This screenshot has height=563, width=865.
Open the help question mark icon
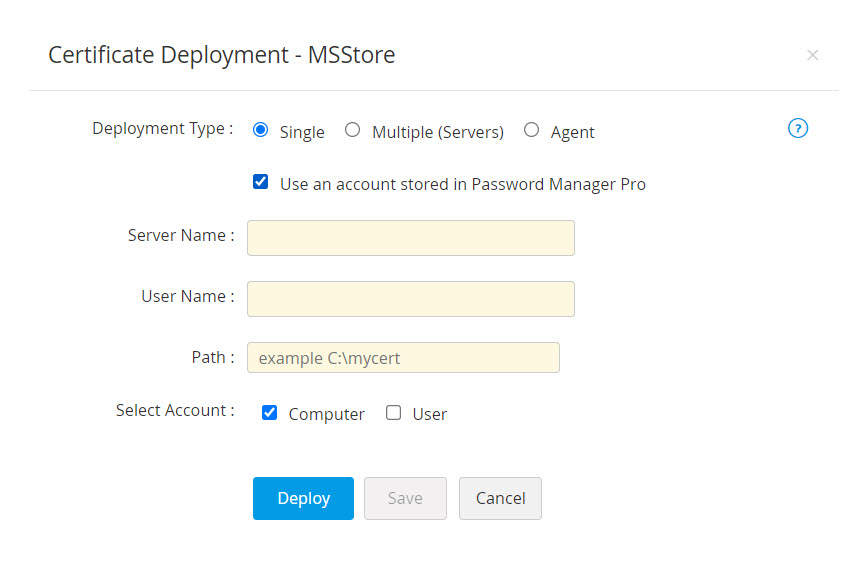coord(798,128)
